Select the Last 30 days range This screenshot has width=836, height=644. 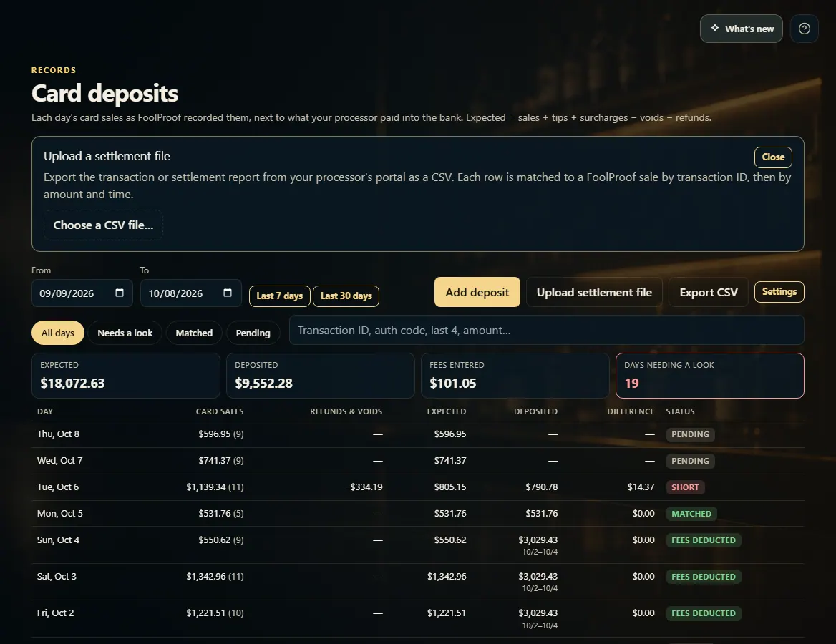point(346,296)
